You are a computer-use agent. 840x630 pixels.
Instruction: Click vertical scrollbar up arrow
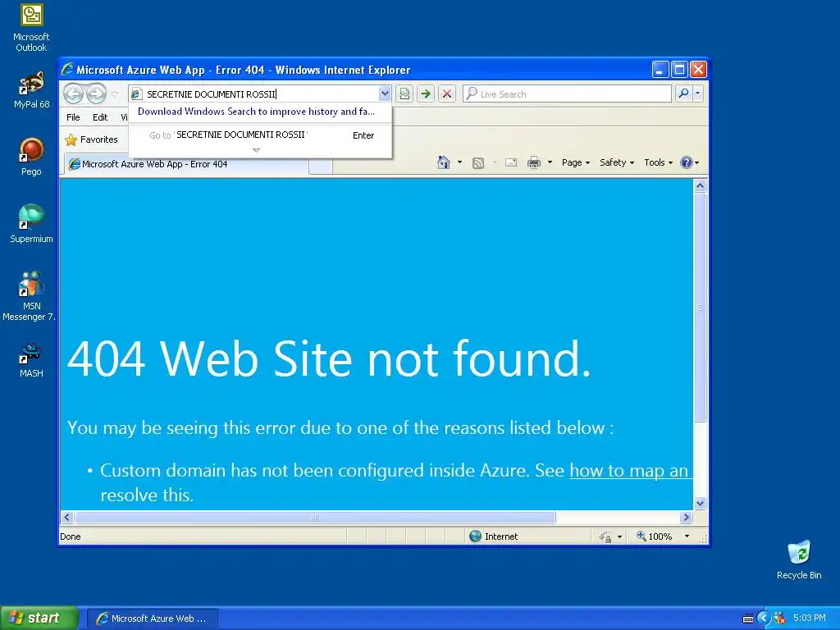tap(701, 186)
